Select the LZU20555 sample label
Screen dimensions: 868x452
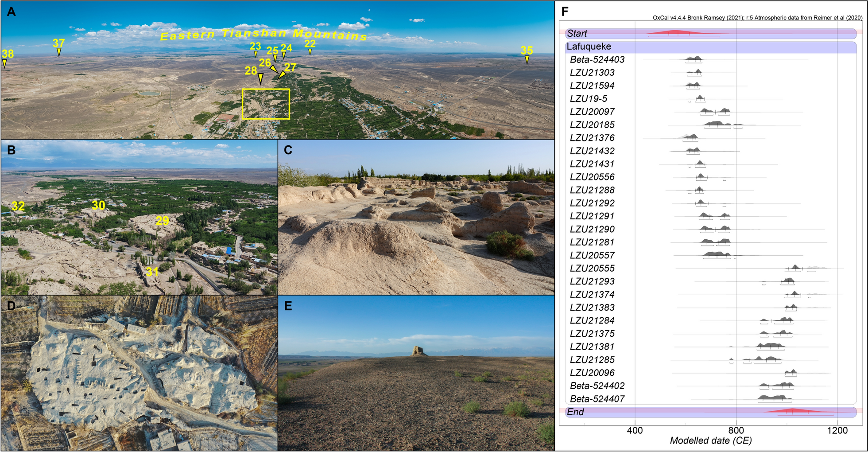click(x=592, y=269)
